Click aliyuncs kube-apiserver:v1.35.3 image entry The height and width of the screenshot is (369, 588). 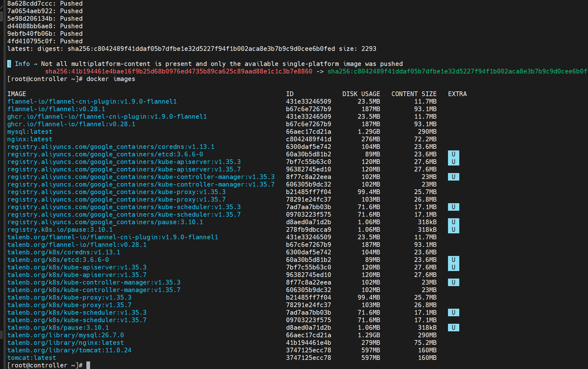[124, 162]
